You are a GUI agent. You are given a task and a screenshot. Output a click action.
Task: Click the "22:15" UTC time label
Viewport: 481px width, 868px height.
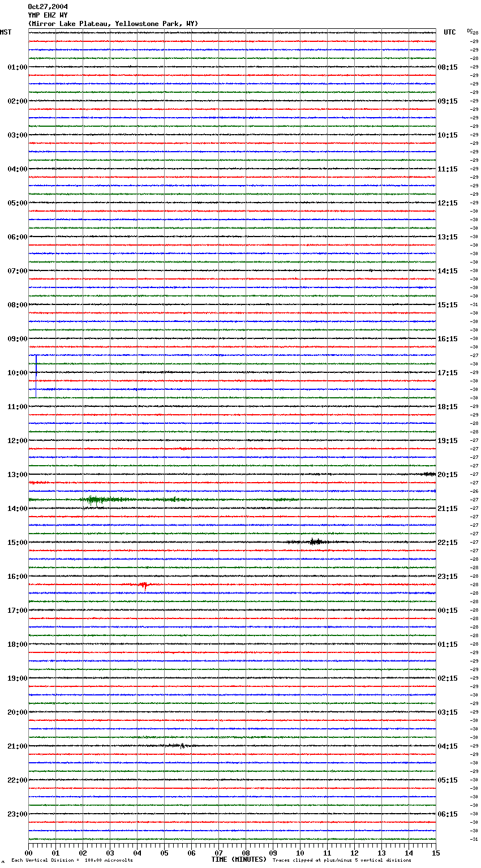point(448,543)
